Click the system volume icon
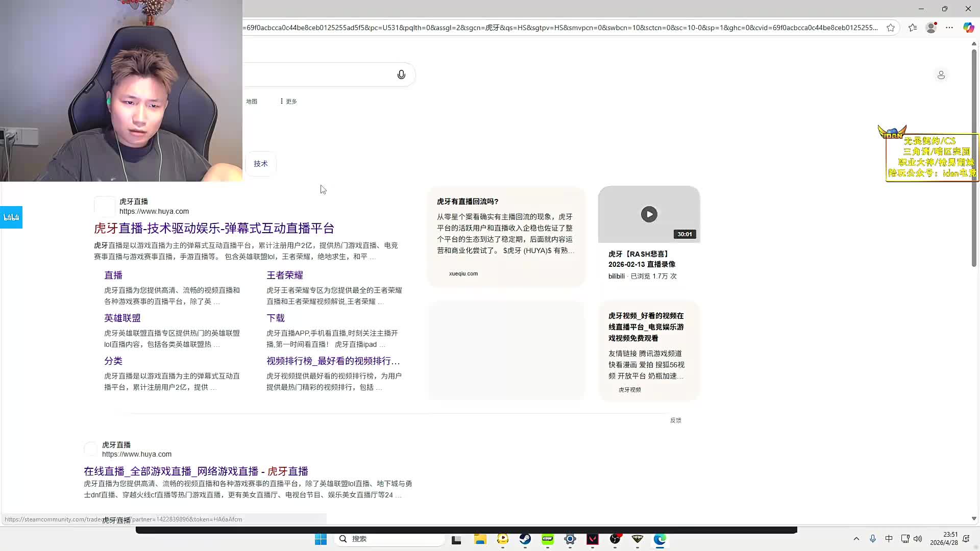 pyautogui.click(x=918, y=539)
